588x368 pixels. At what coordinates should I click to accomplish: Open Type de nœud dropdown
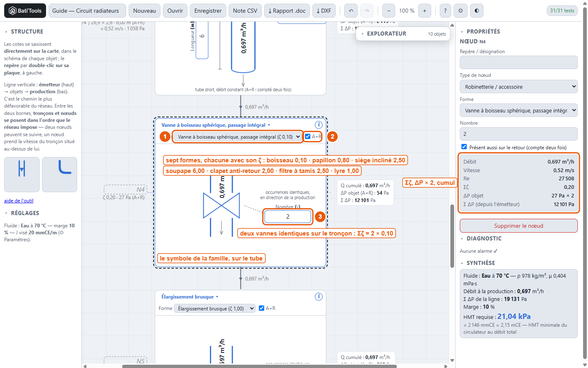519,87
